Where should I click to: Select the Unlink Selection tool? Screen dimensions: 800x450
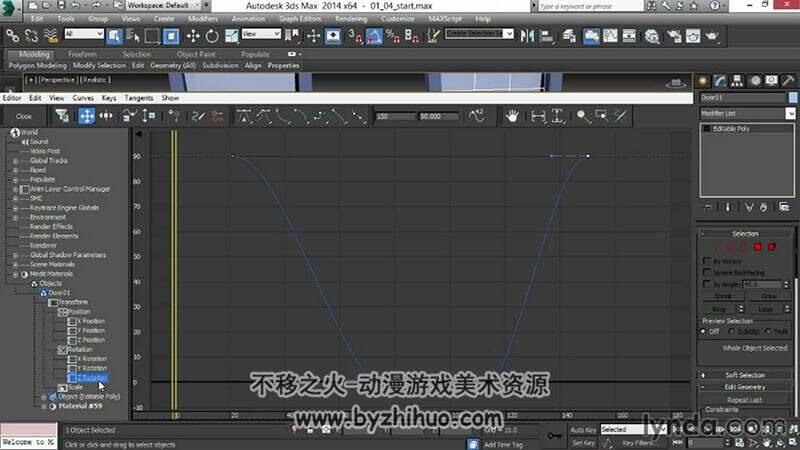pos(32,35)
